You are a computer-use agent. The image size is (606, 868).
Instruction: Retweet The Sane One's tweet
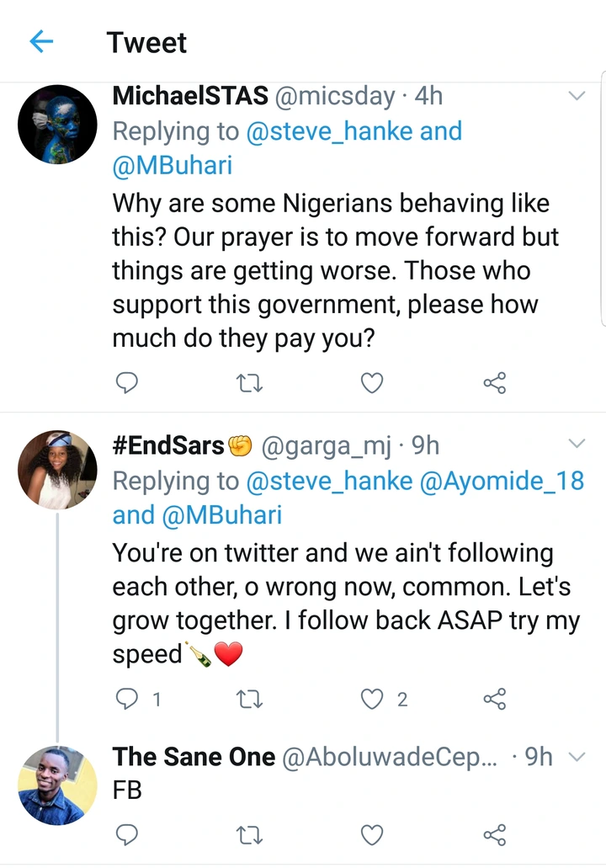pos(249,833)
